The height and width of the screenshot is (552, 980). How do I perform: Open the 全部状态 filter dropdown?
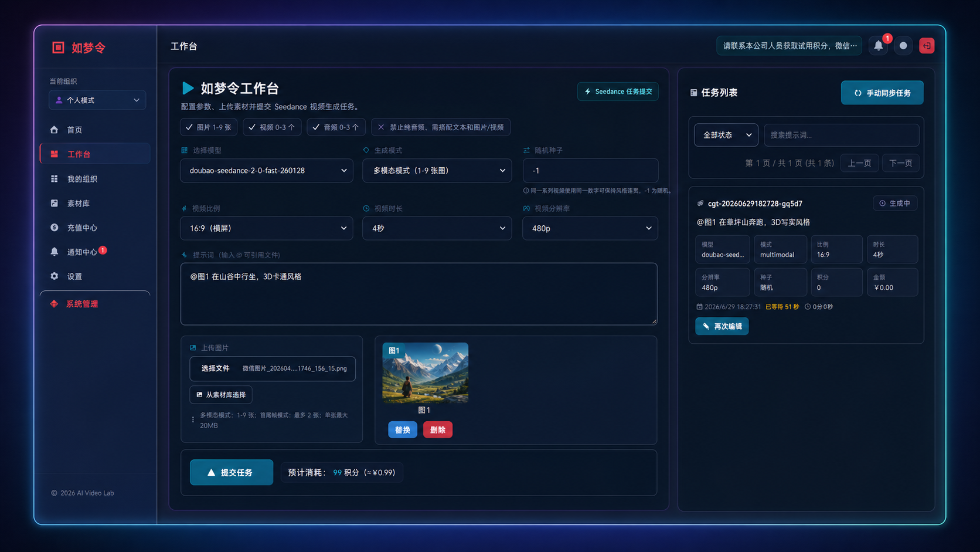726,135
